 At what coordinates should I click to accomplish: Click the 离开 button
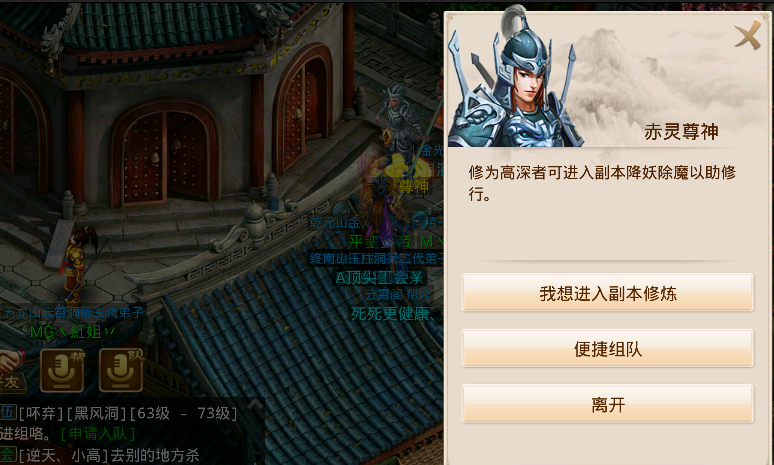tap(608, 404)
